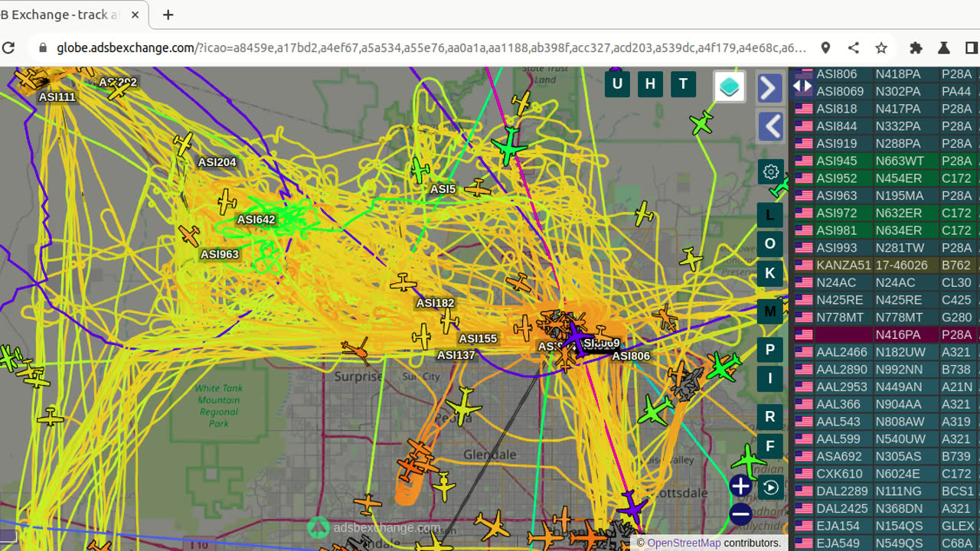
Task: Zoom in with the plus button
Action: pos(740,486)
